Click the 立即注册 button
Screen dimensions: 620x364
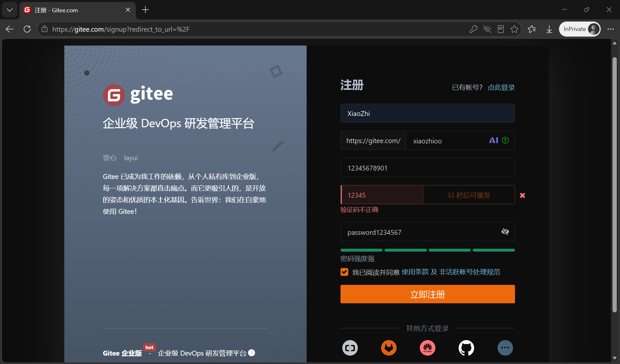427,294
